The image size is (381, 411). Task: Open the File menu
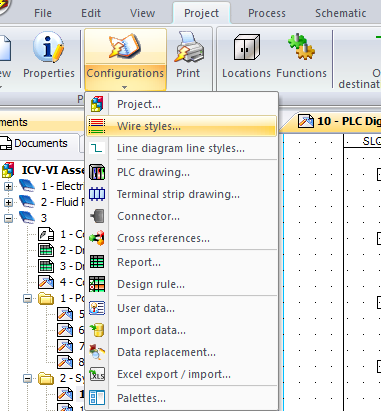click(43, 13)
